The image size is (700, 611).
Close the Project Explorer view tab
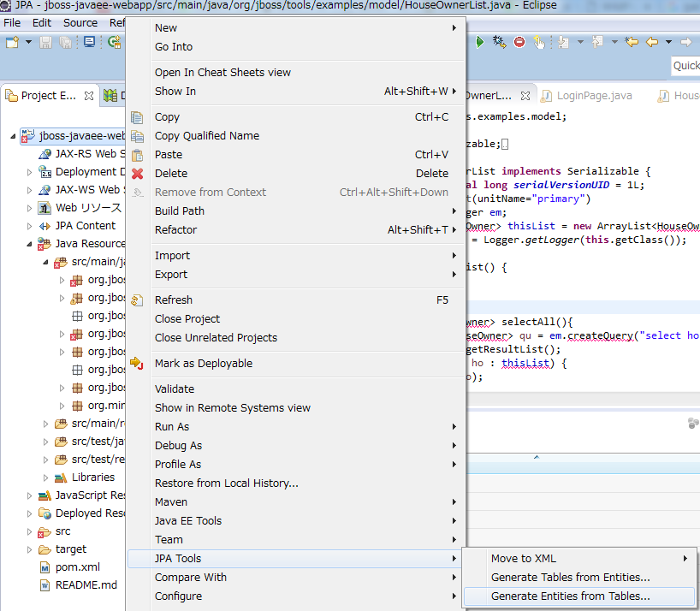coord(89,96)
